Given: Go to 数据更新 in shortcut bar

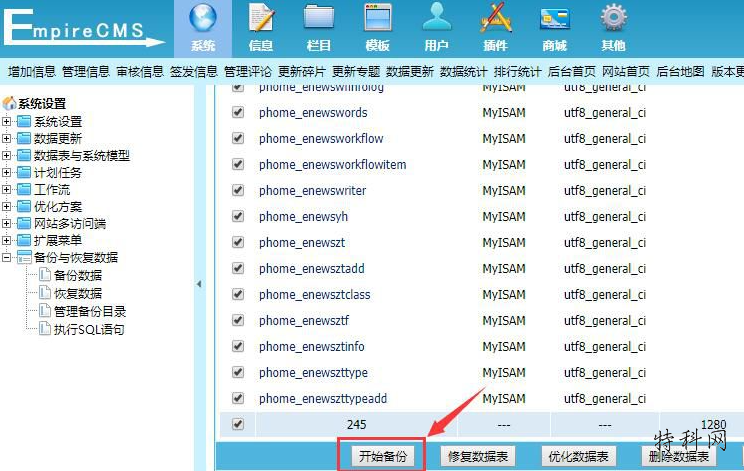Looking at the screenshot, I should [x=410, y=72].
